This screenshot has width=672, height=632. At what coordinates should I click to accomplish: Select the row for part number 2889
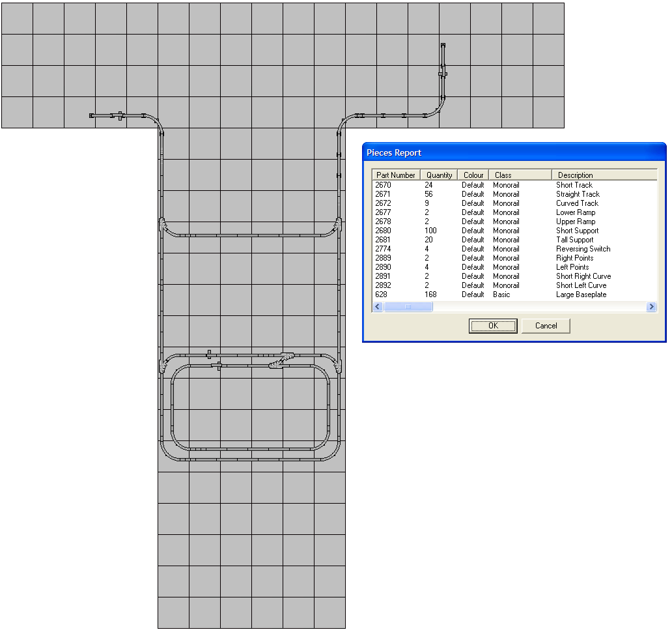click(x=514, y=258)
